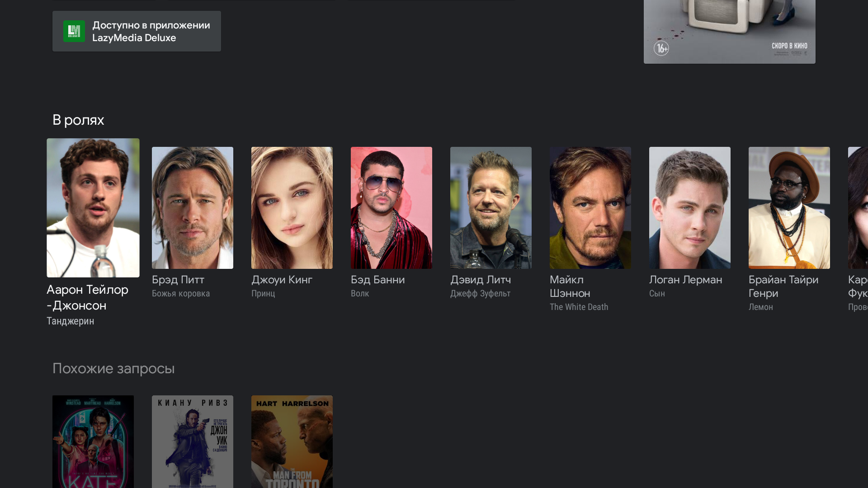868x488 pixels.
Task: Click the role label Сын
Action: tap(657, 294)
